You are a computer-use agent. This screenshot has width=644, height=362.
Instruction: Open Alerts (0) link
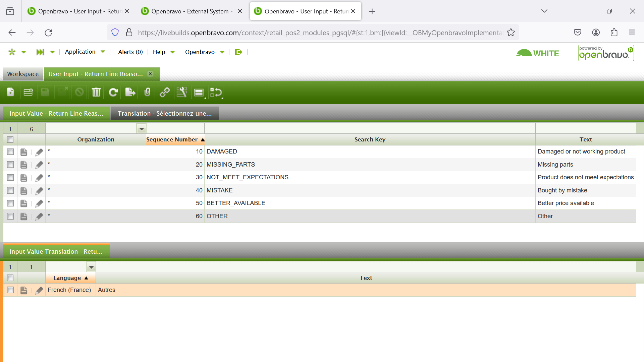point(130,52)
